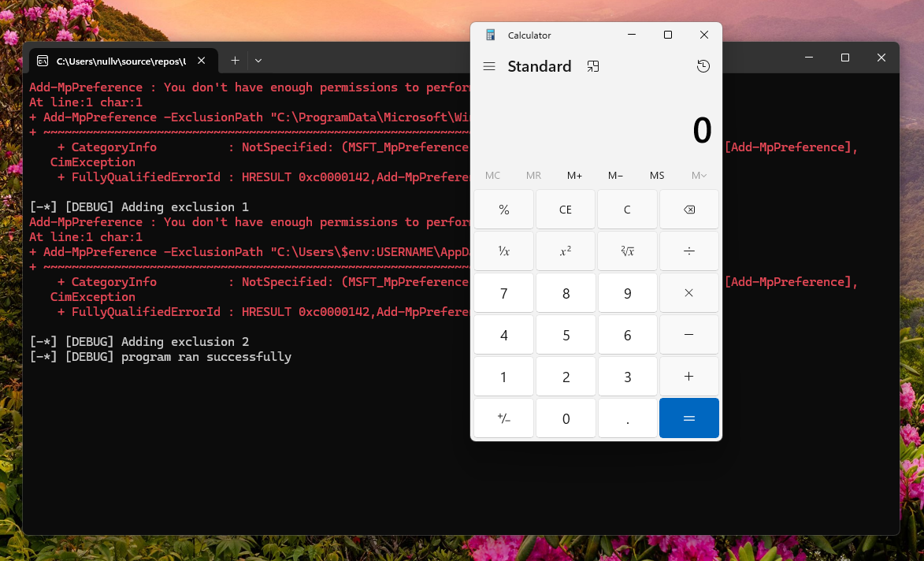Click the M+ memory add button

click(574, 175)
